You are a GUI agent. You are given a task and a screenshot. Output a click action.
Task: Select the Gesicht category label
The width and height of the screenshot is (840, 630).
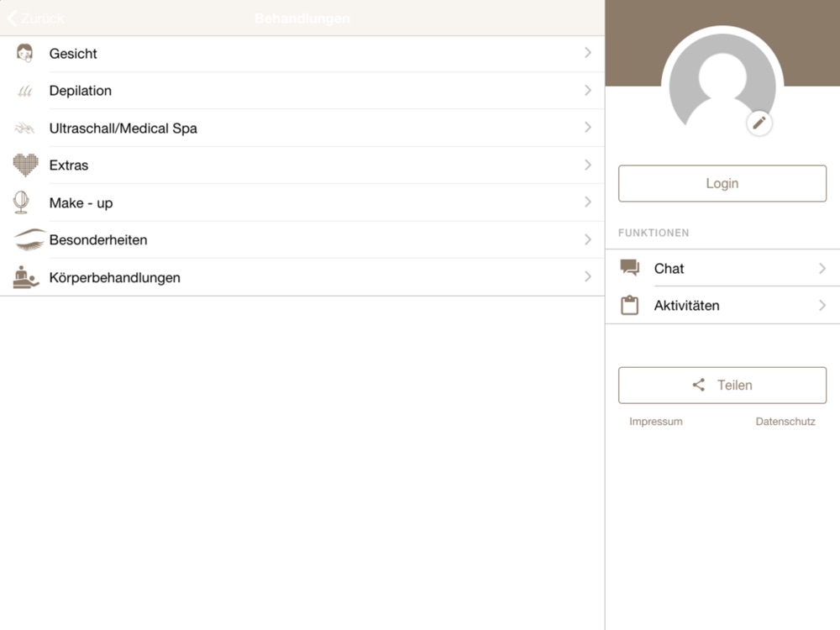73,54
